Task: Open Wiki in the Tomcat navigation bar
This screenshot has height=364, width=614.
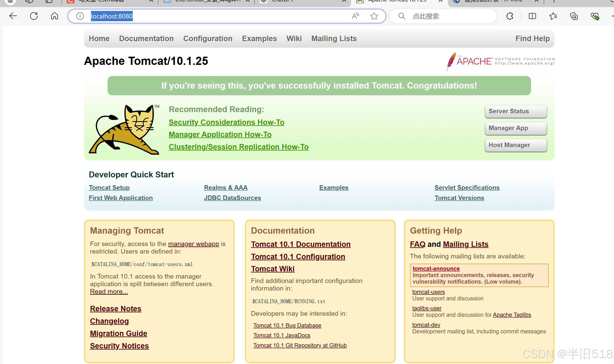Action: (294, 38)
